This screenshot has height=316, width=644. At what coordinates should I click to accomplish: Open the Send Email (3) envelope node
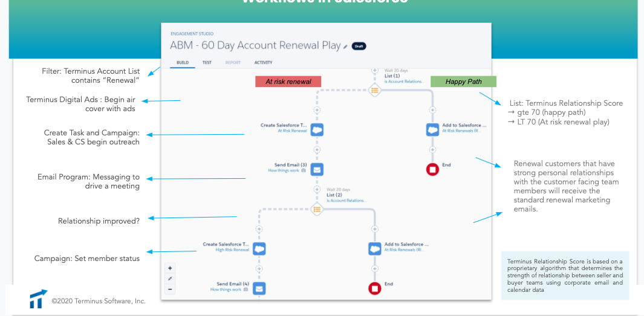pos(317,169)
